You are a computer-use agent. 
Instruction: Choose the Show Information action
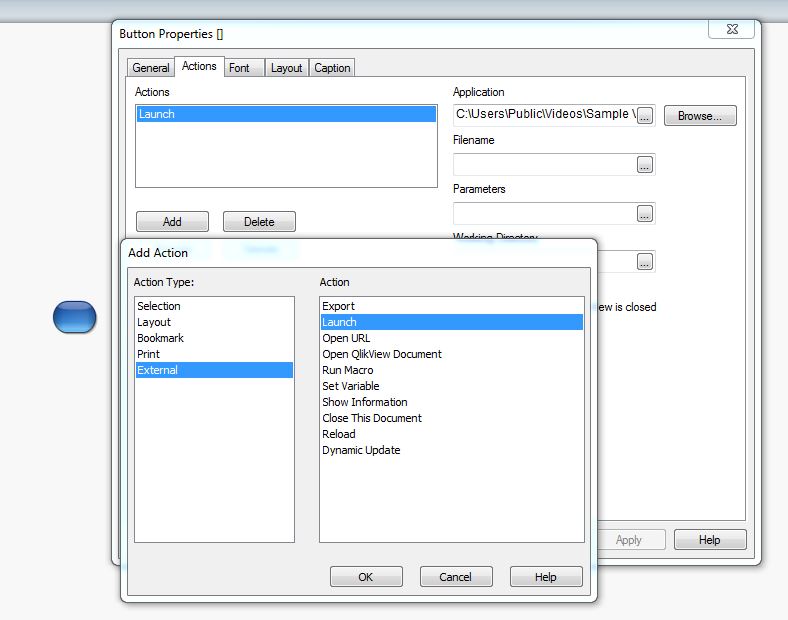point(451,402)
